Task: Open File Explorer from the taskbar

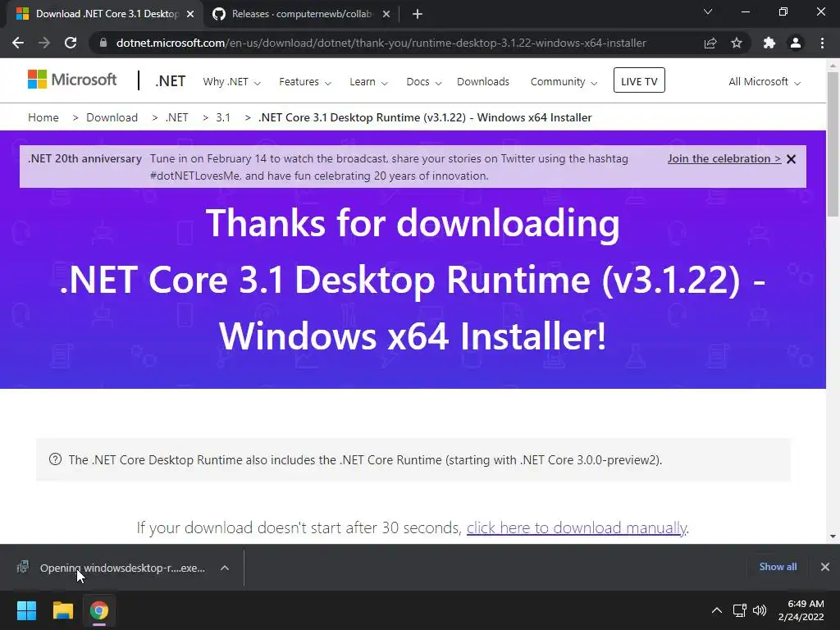Action: click(62, 610)
